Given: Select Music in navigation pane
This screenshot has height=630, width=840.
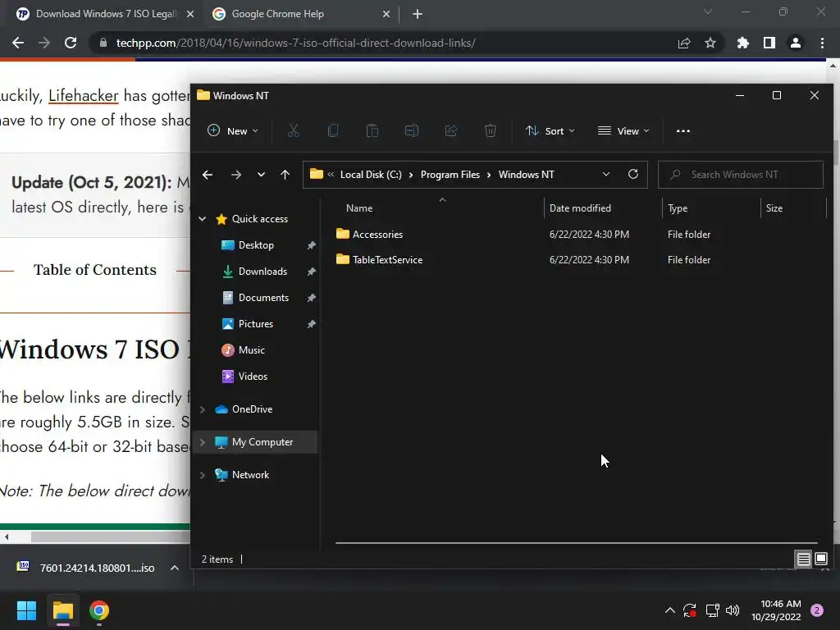Looking at the screenshot, I should pos(251,349).
